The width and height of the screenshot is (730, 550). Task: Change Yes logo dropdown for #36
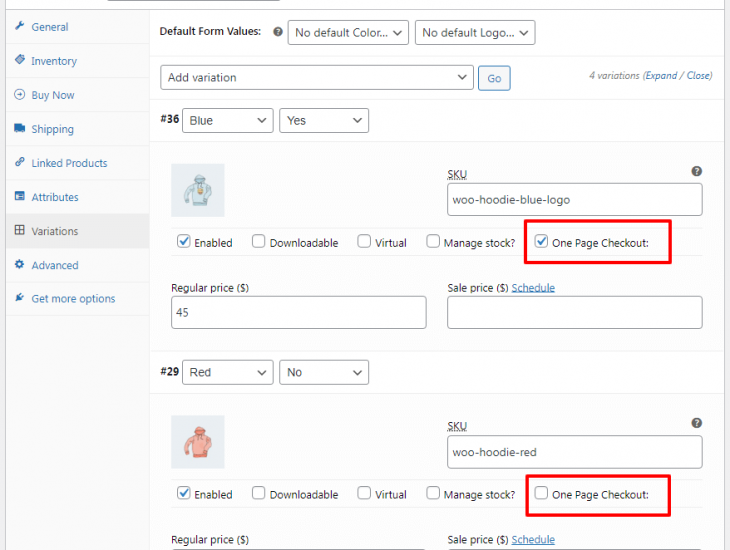tap(324, 121)
